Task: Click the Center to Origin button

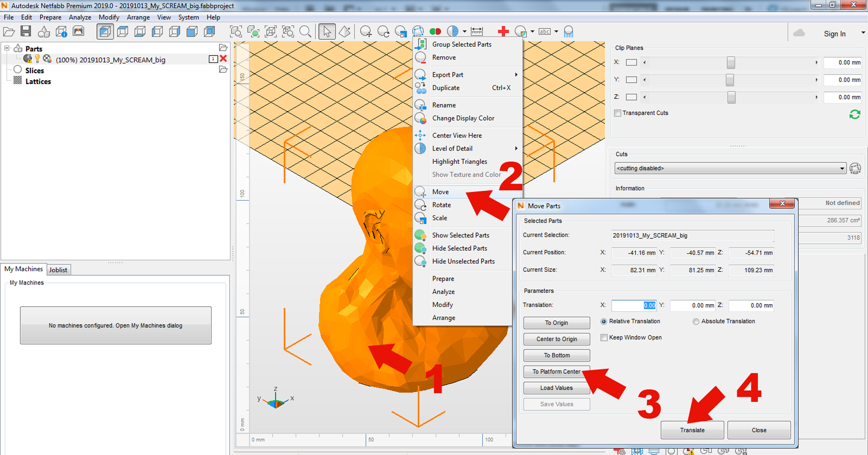Action: tap(557, 339)
